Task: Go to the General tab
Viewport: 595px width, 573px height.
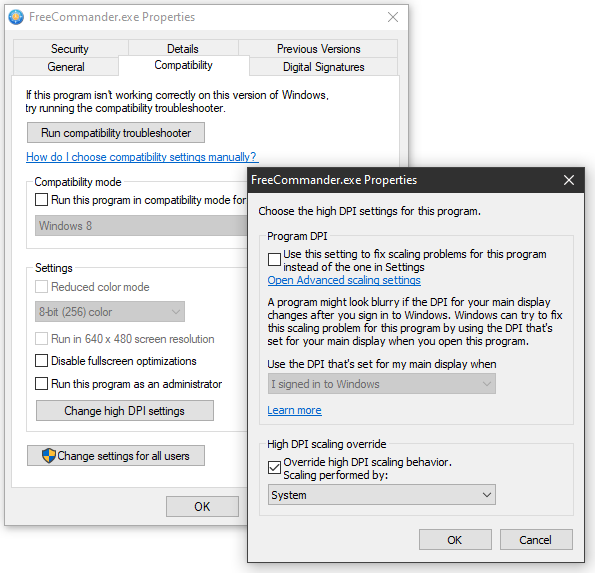Action: click(x=66, y=67)
